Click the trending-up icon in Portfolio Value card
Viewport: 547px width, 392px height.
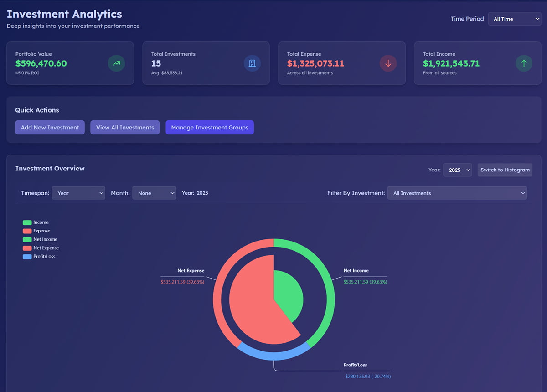(x=116, y=63)
